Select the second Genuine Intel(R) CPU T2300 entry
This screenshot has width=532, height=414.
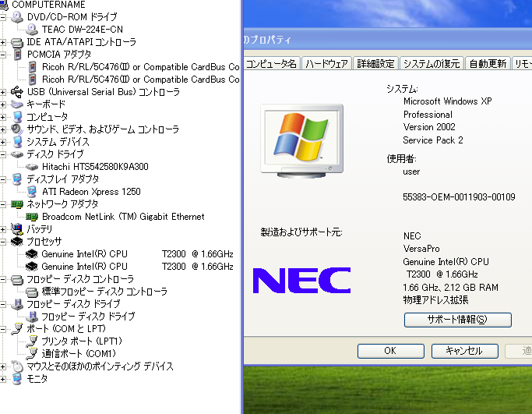click(137, 267)
